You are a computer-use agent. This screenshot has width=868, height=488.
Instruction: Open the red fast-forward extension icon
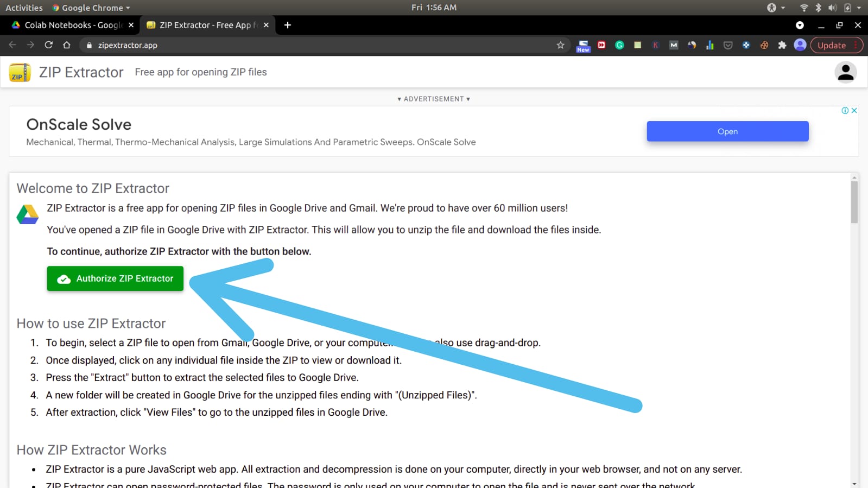(x=601, y=45)
